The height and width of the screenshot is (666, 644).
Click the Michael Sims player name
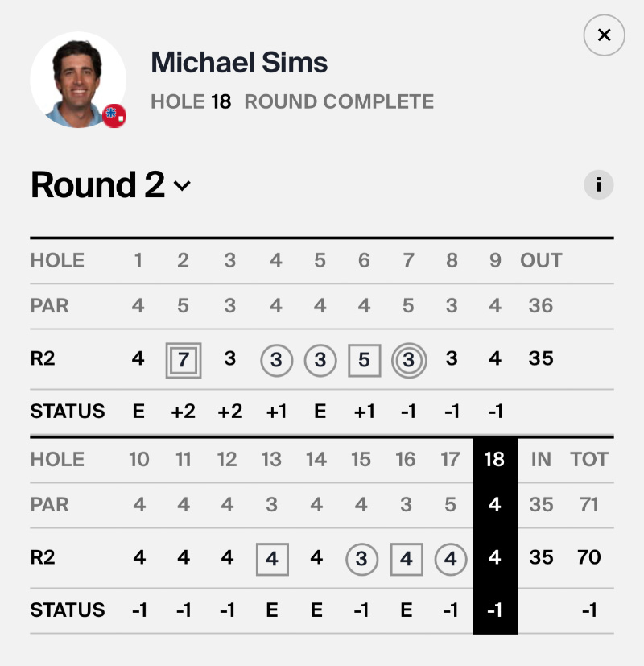(x=239, y=62)
